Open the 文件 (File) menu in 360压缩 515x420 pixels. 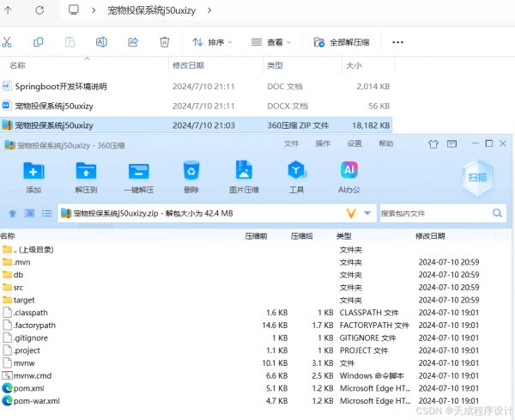point(291,143)
